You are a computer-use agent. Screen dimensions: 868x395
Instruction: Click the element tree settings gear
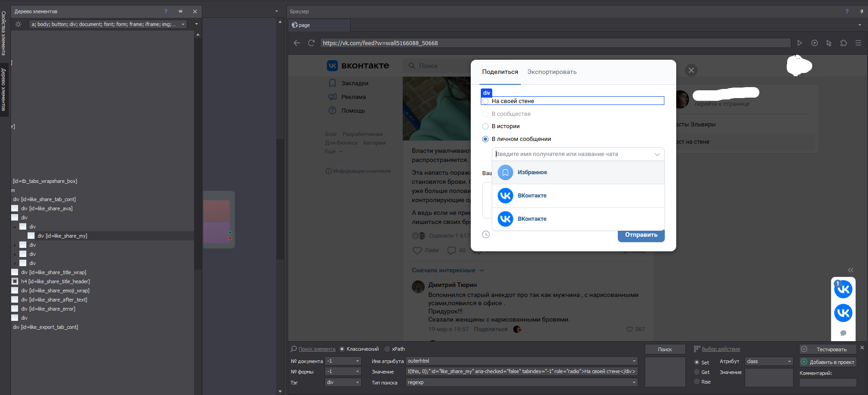(18, 24)
